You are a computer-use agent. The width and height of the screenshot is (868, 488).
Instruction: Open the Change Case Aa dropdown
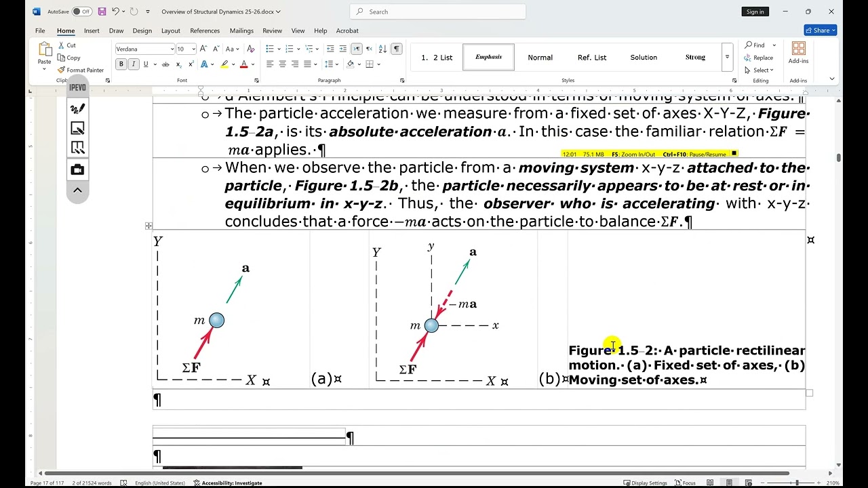232,49
